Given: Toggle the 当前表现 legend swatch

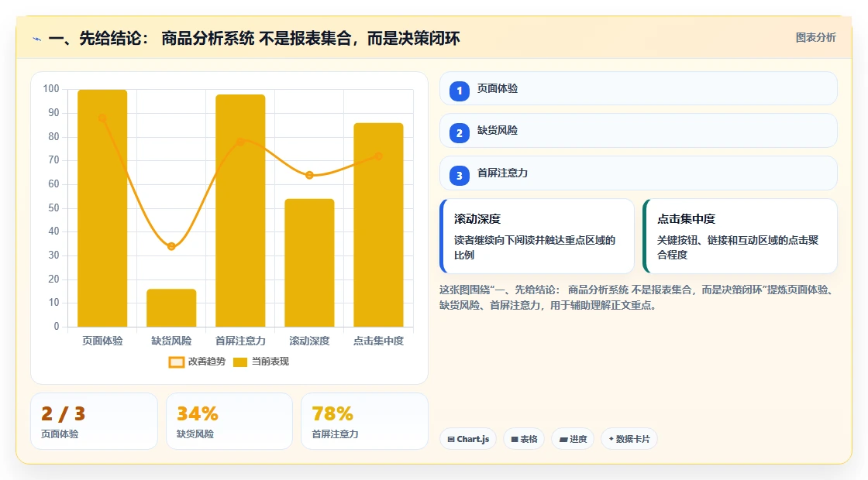Looking at the screenshot, I should click(239, 362).
